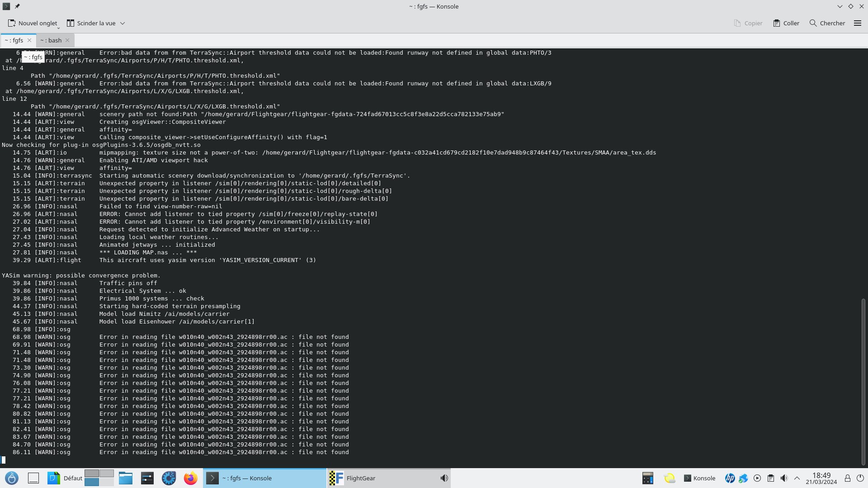Click the audio indicator on FlightGear task
This screenshot has height=488, width=868.
444,478
